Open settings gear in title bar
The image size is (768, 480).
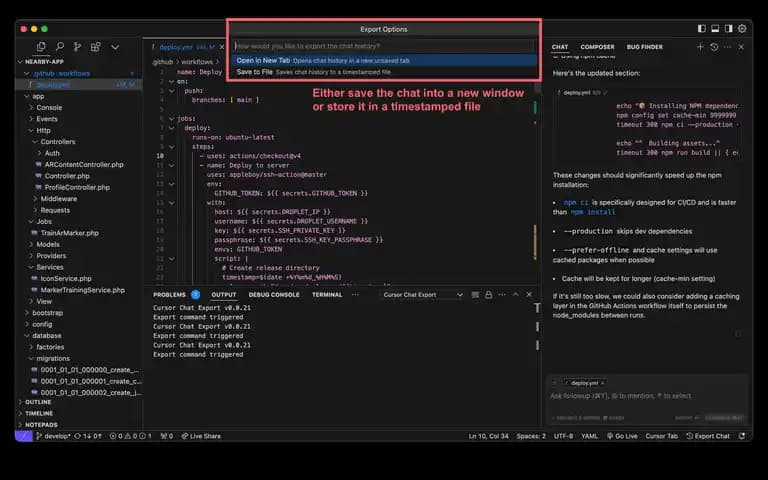743,29
